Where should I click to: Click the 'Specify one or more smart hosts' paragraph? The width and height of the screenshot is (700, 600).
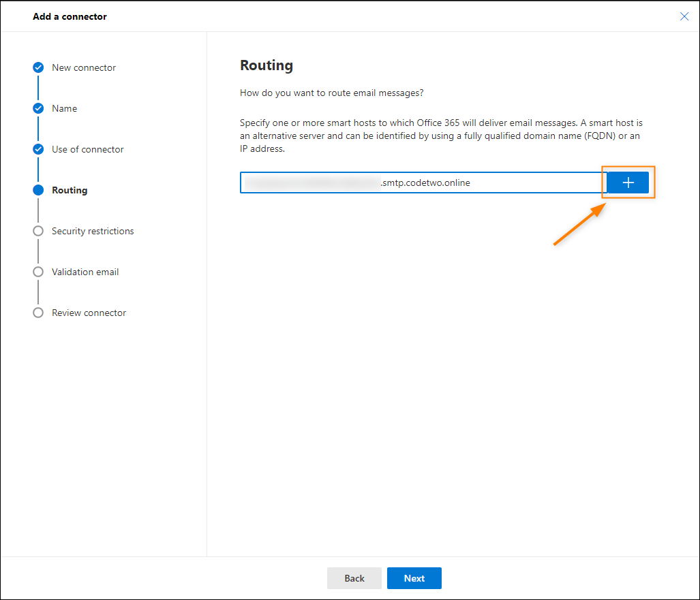point(441,136)
